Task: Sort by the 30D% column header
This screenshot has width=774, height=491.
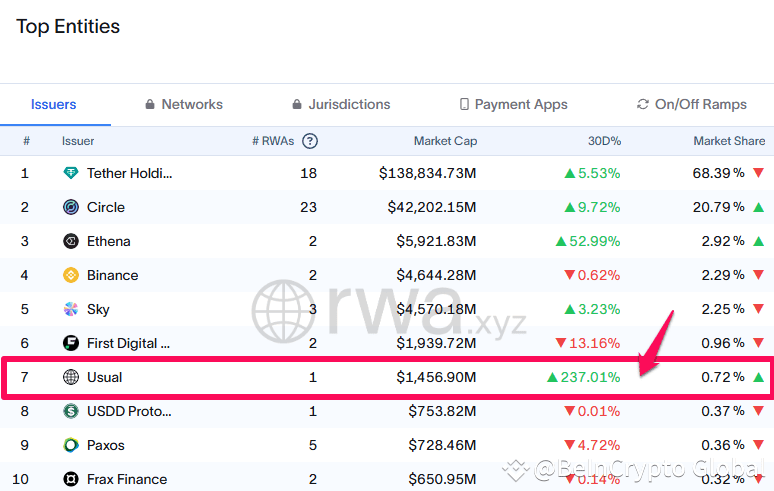Action: (604, 141)
